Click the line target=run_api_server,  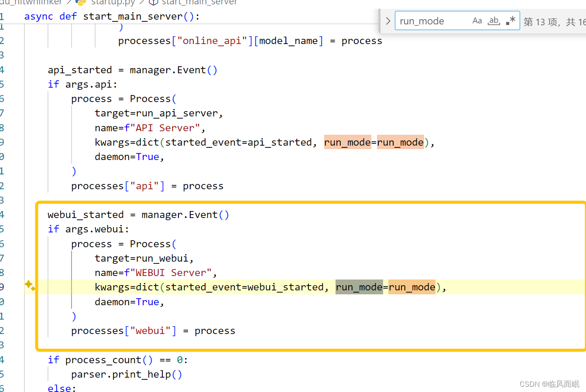click(x=159, y=113)
